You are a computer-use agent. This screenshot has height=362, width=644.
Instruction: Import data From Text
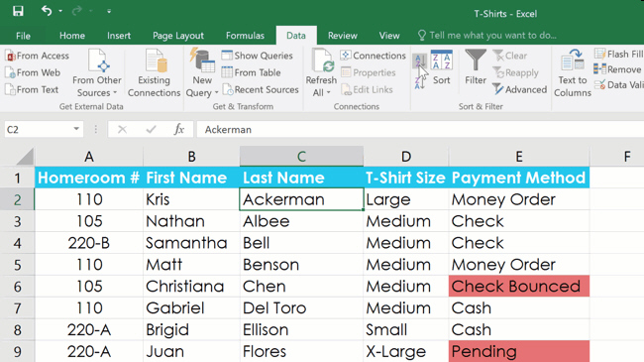[x=32, y=89]
